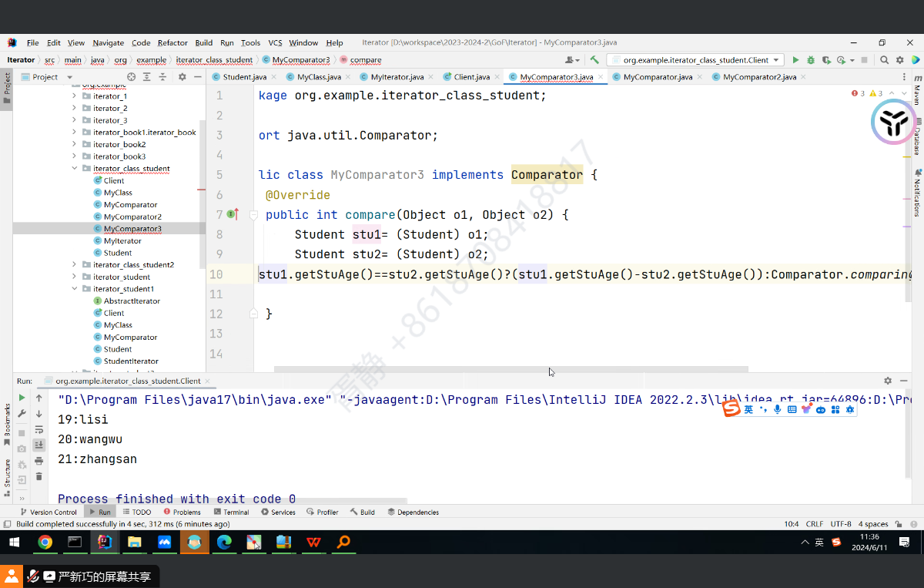Click the editor horizontal scrollbar

pos(511,369)
